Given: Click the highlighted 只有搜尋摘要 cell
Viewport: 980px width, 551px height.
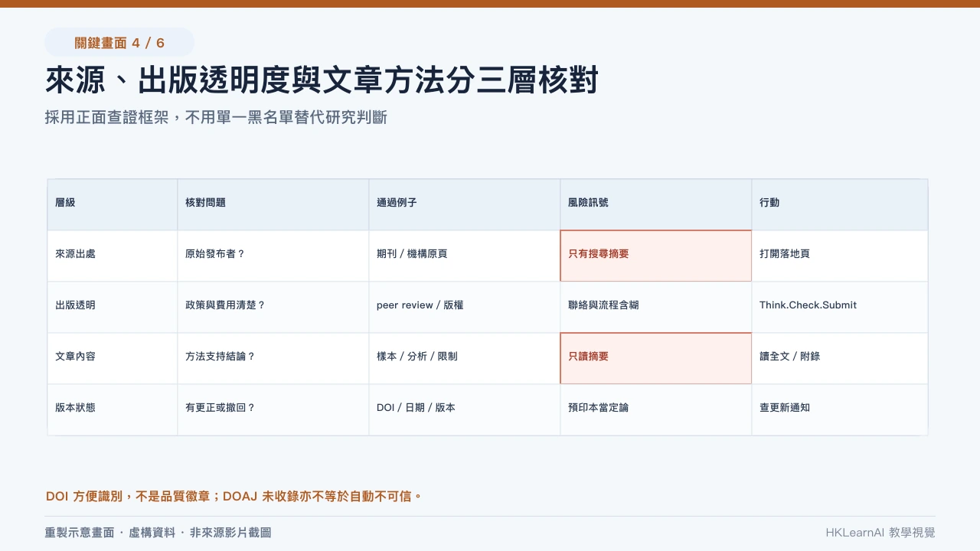Looking at the screenshot, I should tap(656, 256).
